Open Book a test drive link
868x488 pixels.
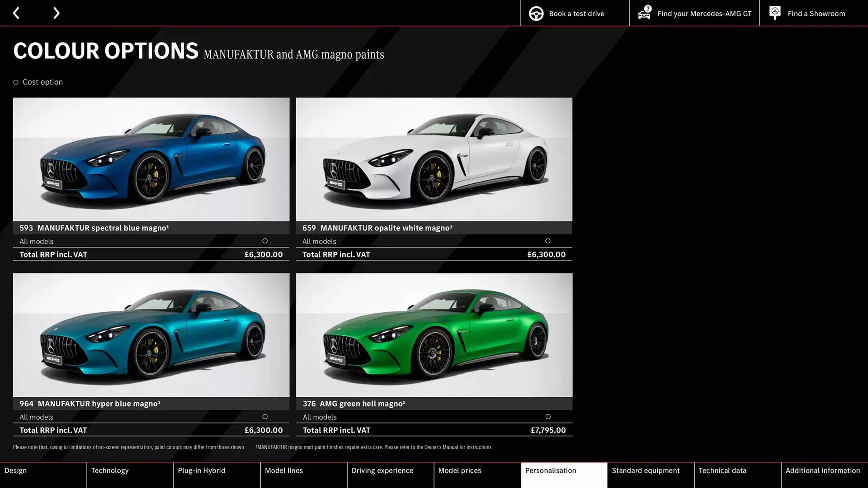pyautogui.click(x=576, y=14)
